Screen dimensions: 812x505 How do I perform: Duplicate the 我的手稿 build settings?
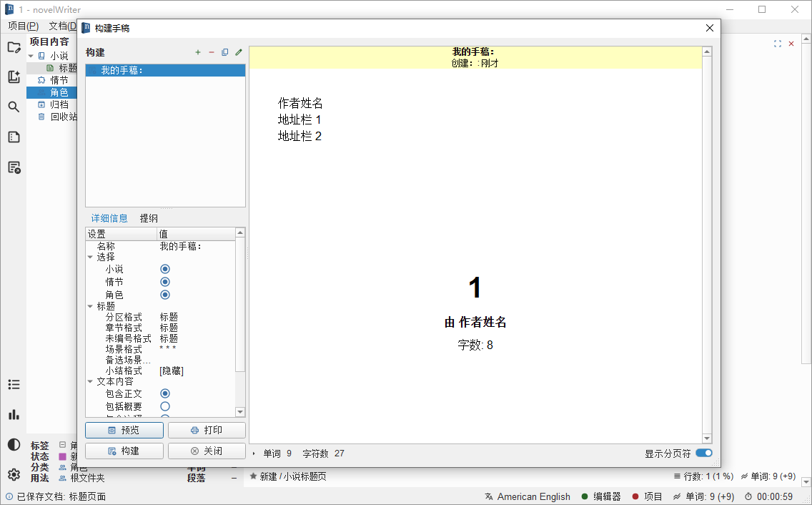(225, 52)
